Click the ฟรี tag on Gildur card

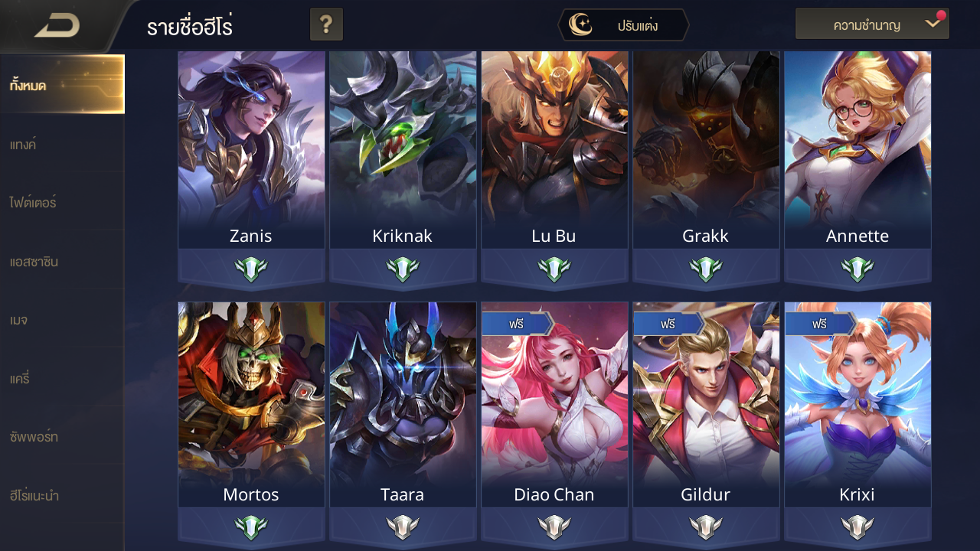pyautogui.click(x=668, y=324)
